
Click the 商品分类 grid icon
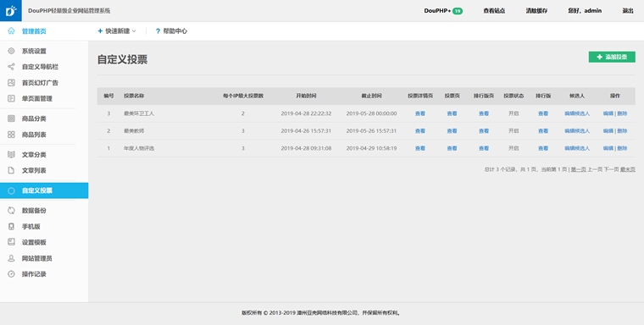11,118
